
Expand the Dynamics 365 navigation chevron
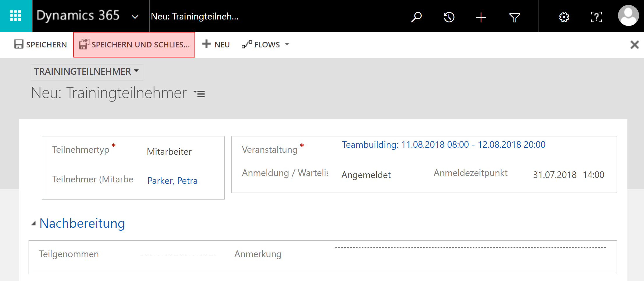click(x=135, y=17)
